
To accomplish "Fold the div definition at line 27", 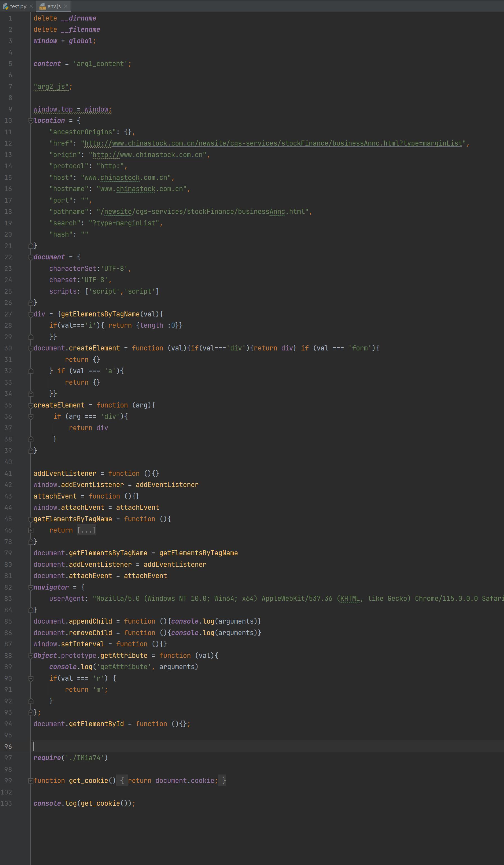I will 31,314.
